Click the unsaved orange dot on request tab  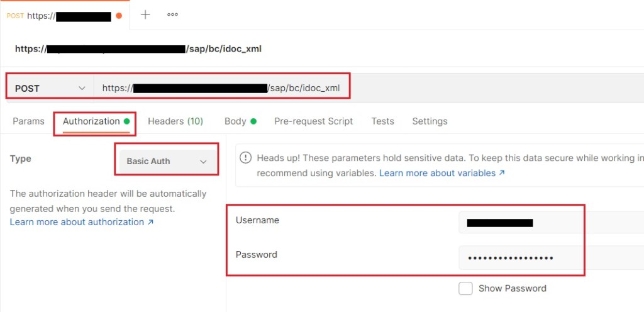tap(119, 16)
